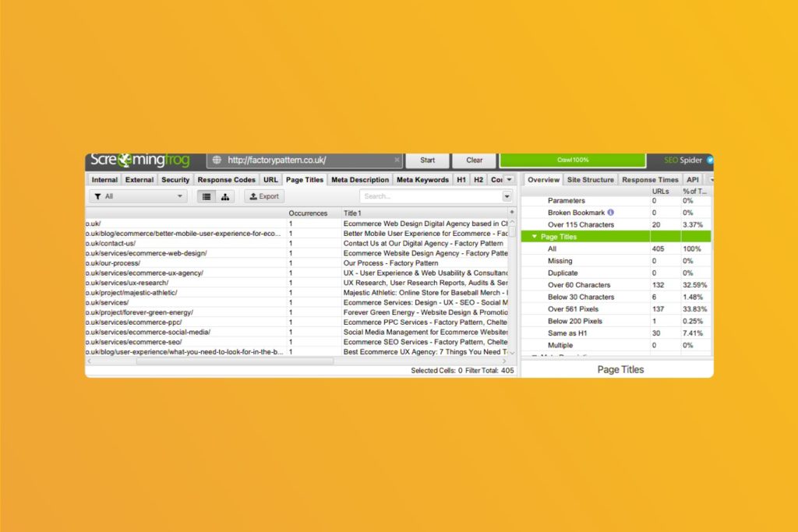Viewport: 798px width, 532px height.
Task: Click the filter funnel icon
Action: (x=97, y=196)
